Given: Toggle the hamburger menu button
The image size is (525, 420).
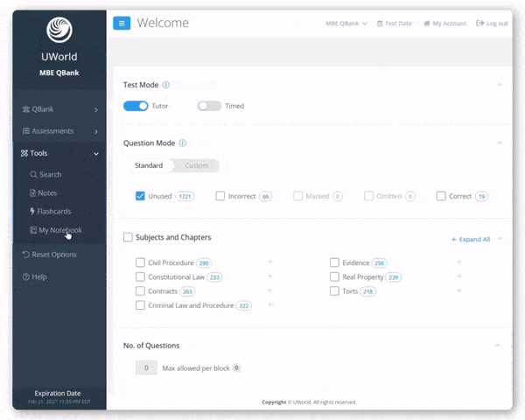Looking at the screenshot, I should click(122, 23).
